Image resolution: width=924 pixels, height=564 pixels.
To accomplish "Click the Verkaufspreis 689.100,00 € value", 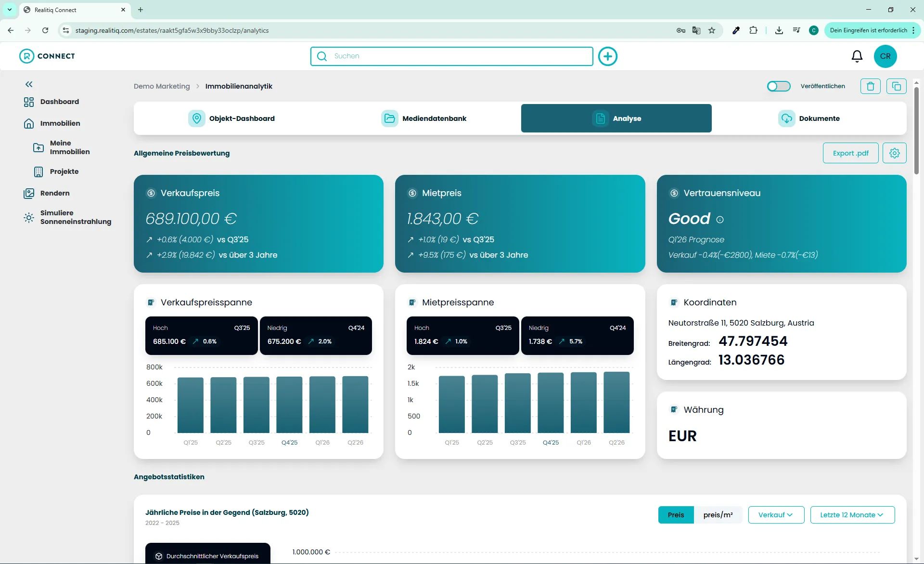I will tap(191, 219).
